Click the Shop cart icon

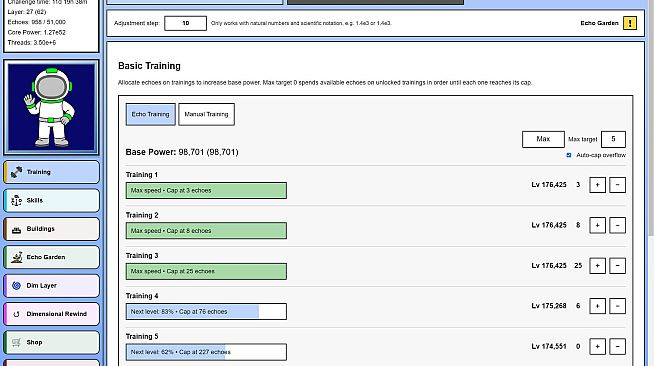point(16,342)
